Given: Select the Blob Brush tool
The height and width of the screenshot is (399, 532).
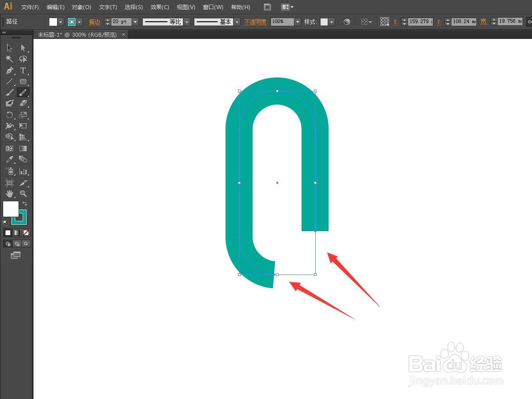Looking at the screenshot, I should (9, 103).
